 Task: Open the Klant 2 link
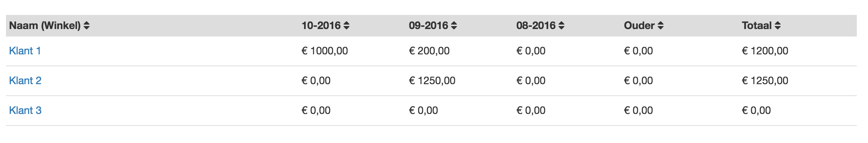coord(25,81)
